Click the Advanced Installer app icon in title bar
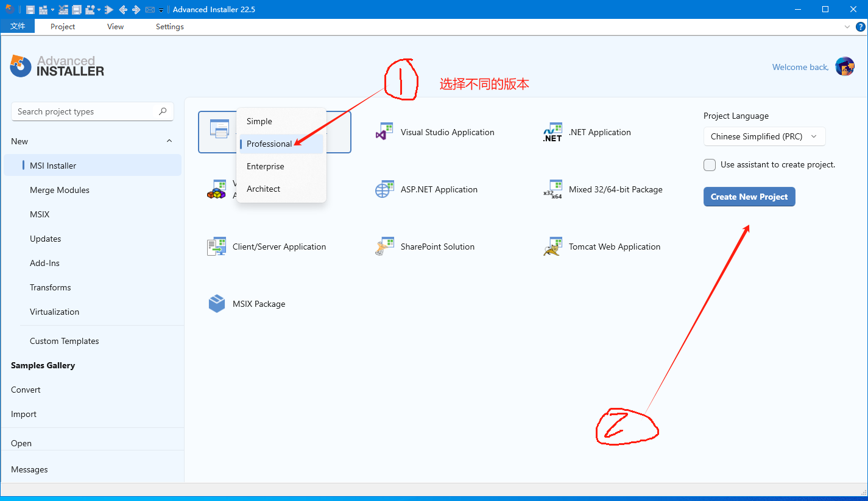 (x=10, y=9)
